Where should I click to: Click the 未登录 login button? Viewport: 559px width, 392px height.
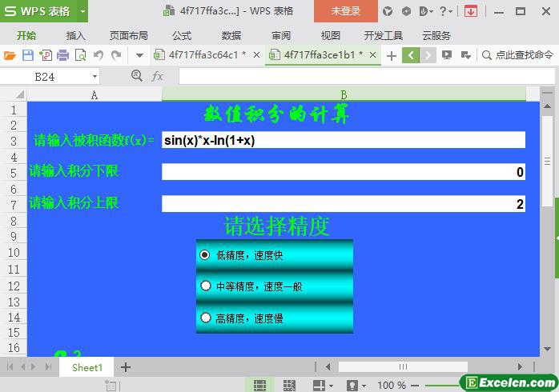(x=345, y=11)
